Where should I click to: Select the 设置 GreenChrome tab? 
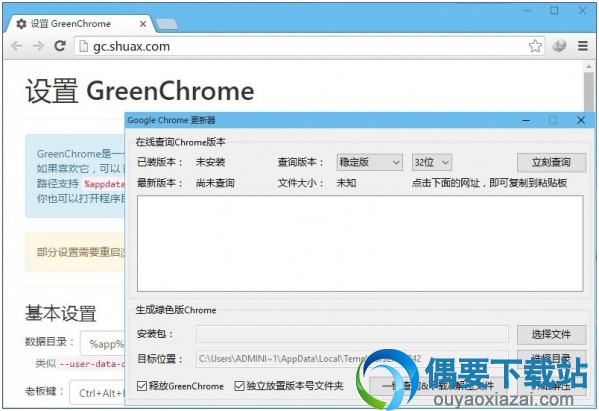(x=80, y=24)
